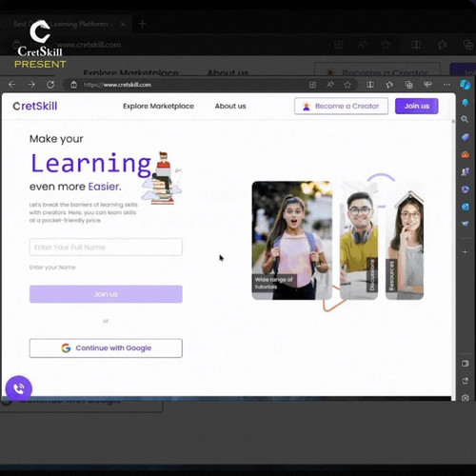Click the CretSkill logo in the header
476x476 pixels.
coord(35,106)
